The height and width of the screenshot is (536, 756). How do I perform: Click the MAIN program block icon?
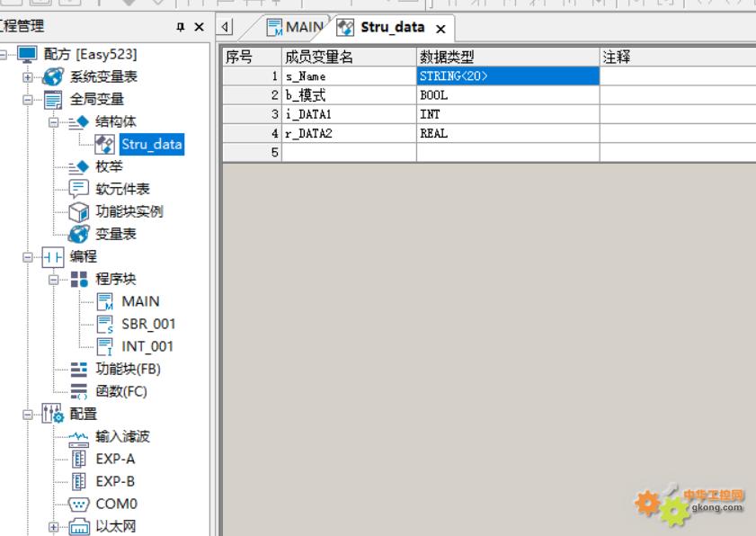pos(104,301)
